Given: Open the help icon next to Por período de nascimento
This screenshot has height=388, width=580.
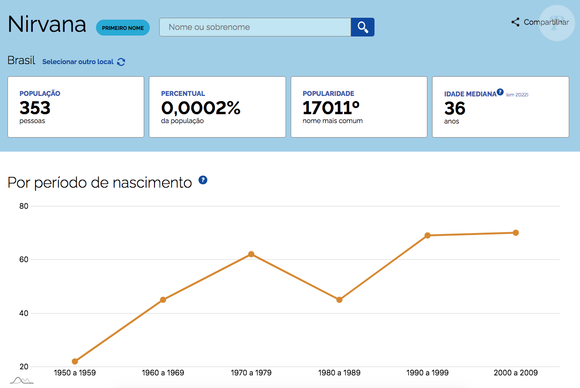Looking at the screenshot, I should pos(203,180).
